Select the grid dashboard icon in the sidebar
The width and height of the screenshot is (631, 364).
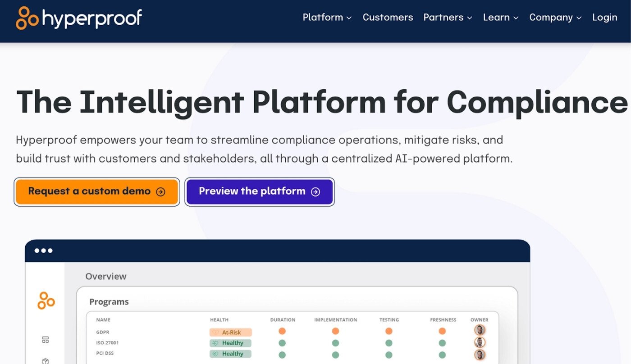click(45, 339)
